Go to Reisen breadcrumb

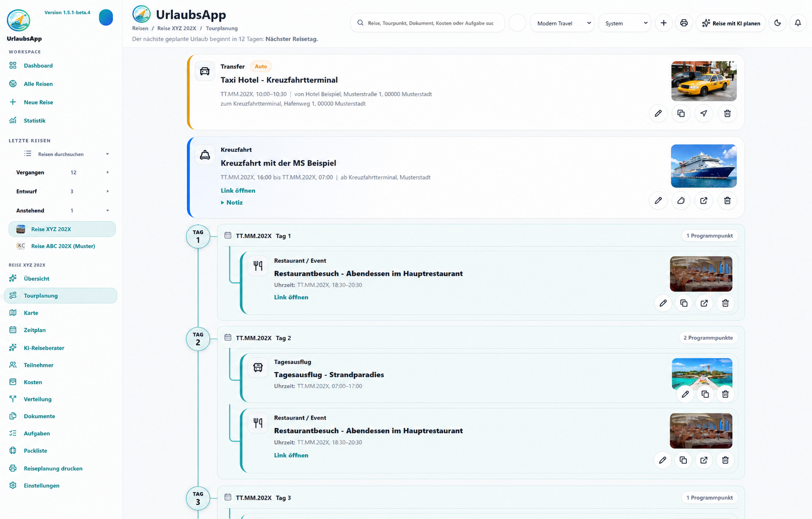coord(140,28)
